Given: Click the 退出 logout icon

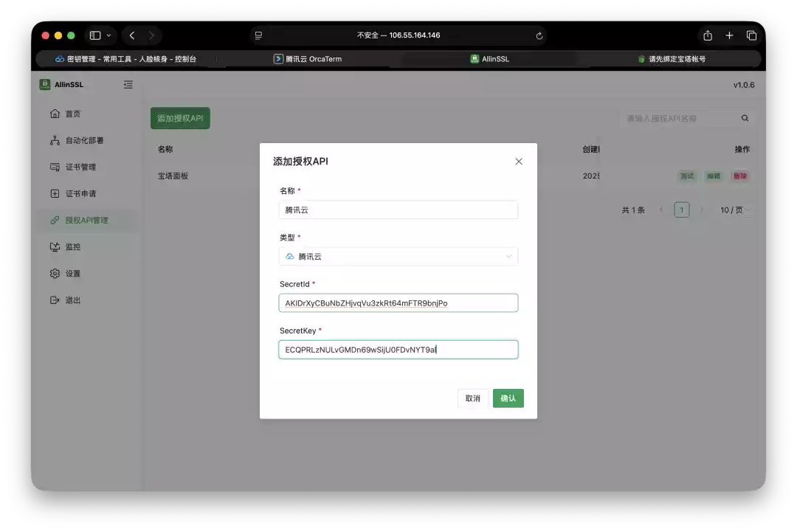Looking at the screenshot, I should tap(55, 300).
